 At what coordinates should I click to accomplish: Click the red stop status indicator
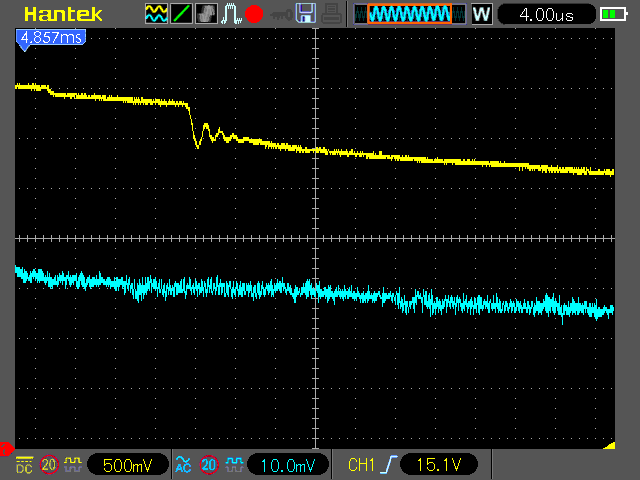click(x=254, y=14)
